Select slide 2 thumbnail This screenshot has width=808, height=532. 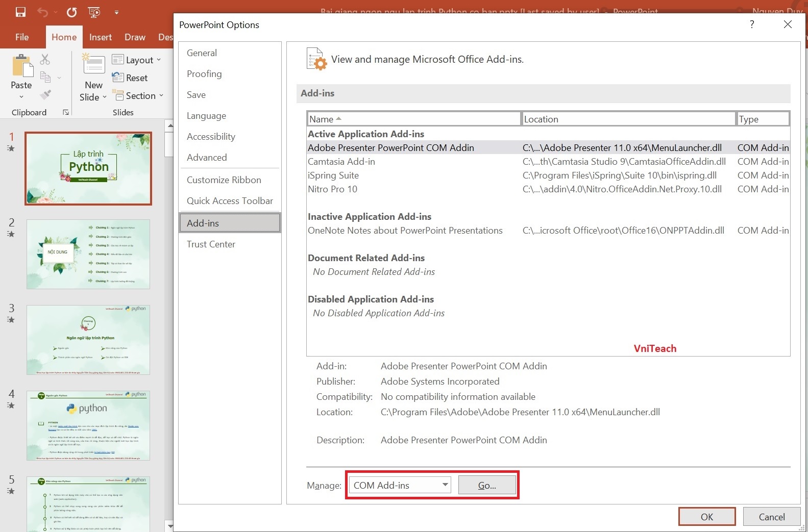[88, 254]
